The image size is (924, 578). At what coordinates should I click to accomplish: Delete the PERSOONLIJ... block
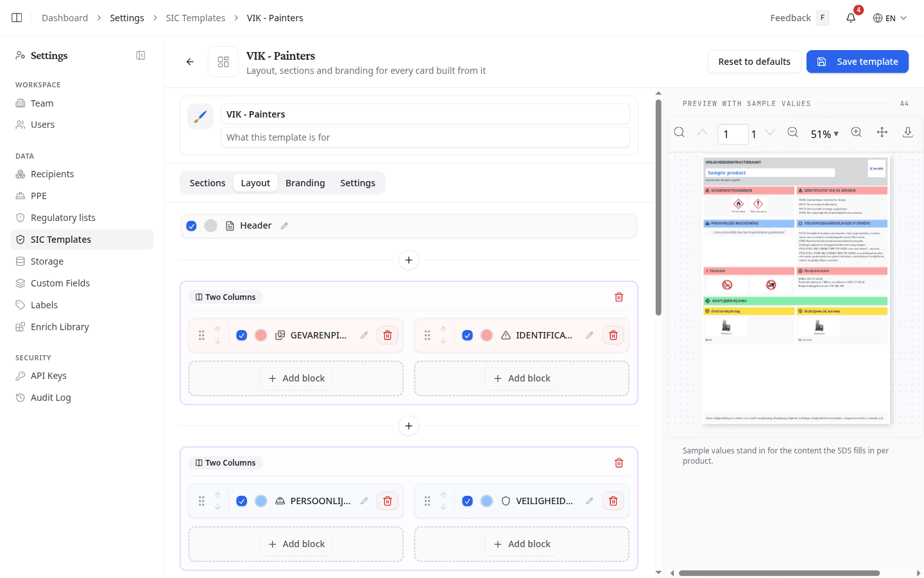pos(388,501)
